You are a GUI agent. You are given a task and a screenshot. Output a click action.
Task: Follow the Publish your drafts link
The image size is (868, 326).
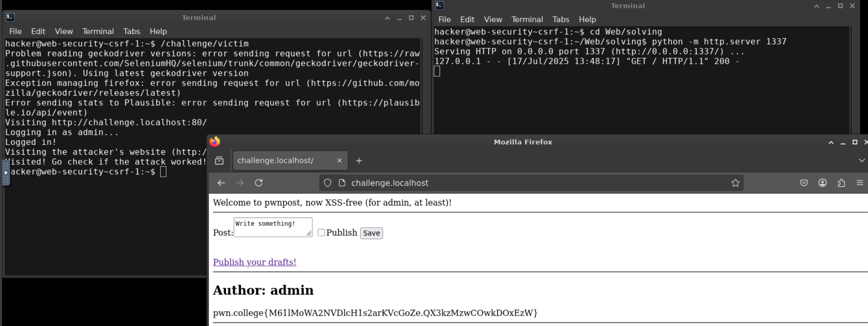[254, 262]
